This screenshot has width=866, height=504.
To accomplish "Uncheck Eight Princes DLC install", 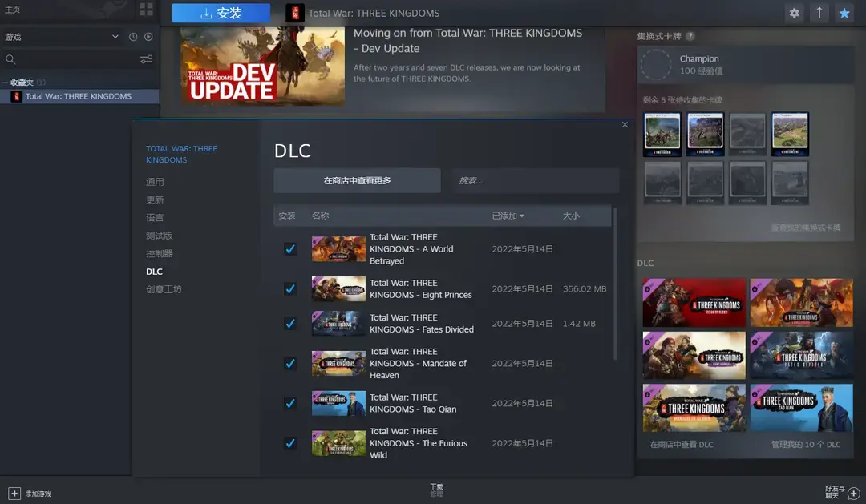I will (x=290, y=289).
